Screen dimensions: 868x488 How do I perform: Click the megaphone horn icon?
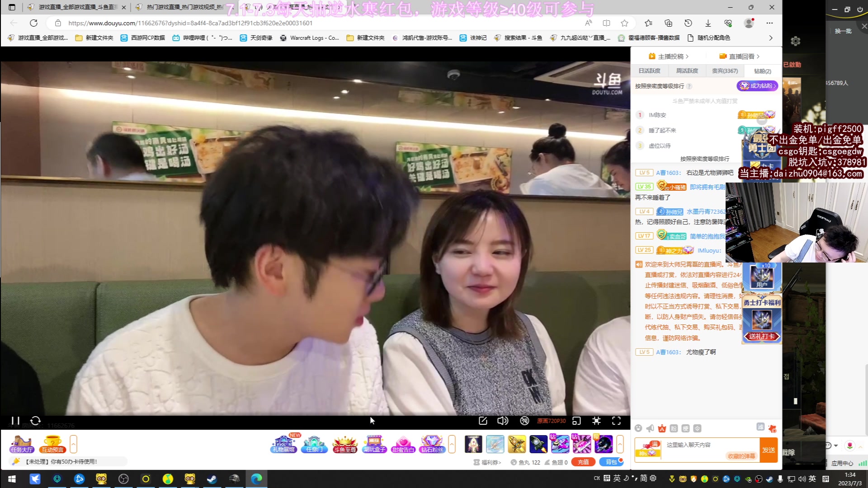[x=650, y=428]
